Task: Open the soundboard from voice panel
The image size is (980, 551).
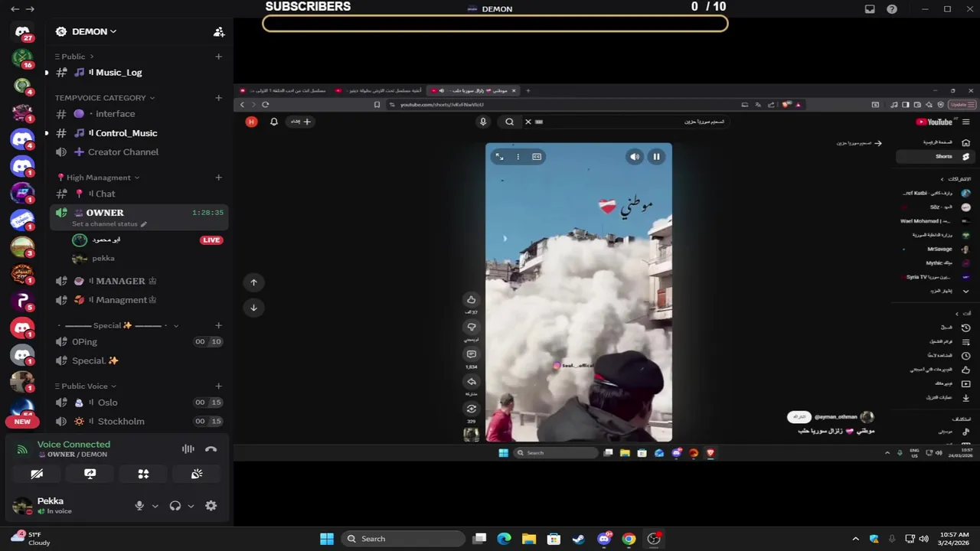Action: click(197, 474)
